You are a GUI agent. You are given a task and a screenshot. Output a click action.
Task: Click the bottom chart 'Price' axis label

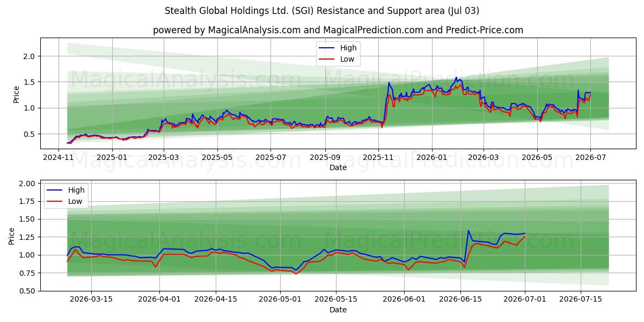(x=12, y=236)
